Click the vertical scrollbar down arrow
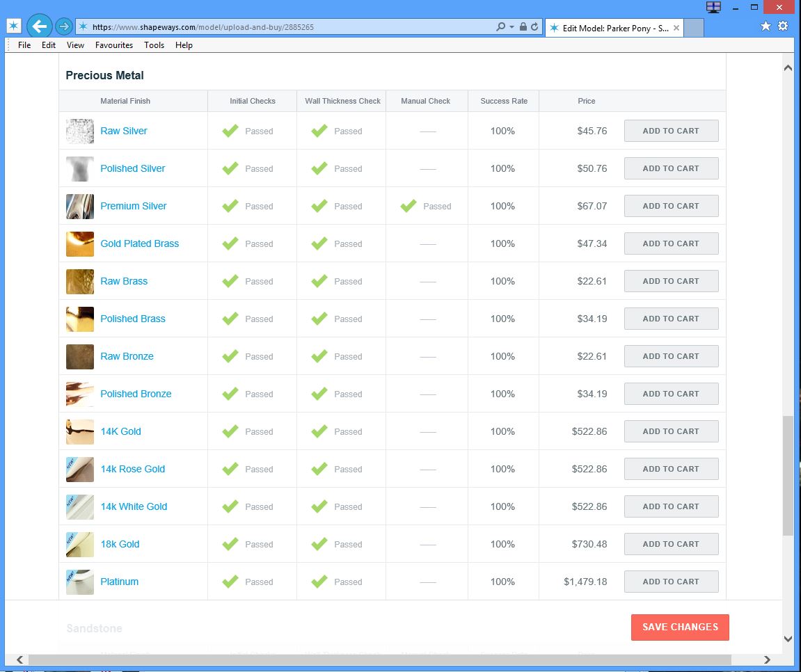801x672 pixels. (788, 639)
